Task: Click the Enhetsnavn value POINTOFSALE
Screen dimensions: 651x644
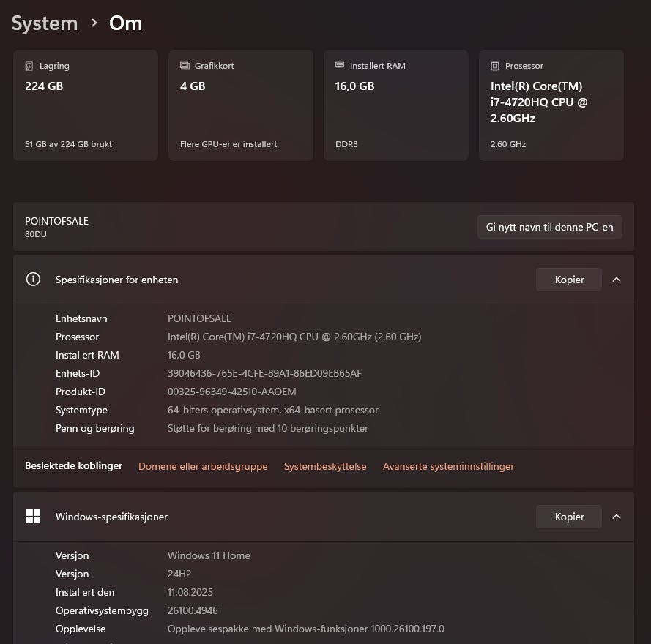Action: pos(199,318)
